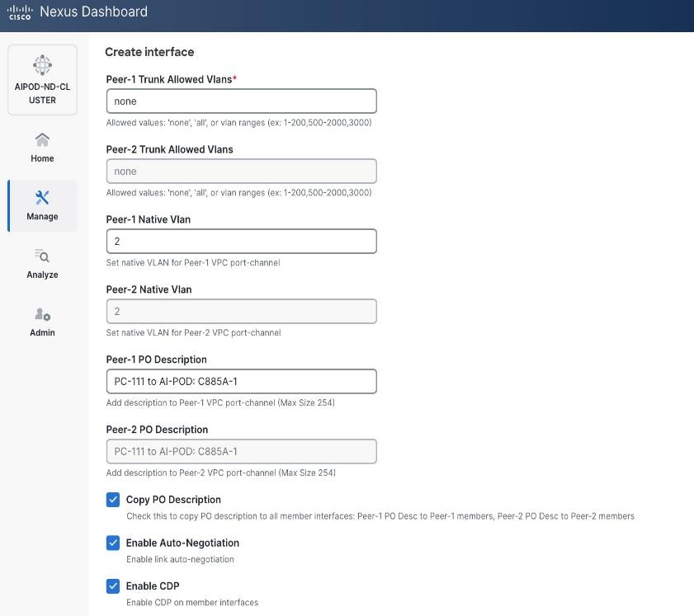Screen dimensions: 694x616
Task: Click the Analyze magnifying-glass icon
Action: [x=42, y=256]
